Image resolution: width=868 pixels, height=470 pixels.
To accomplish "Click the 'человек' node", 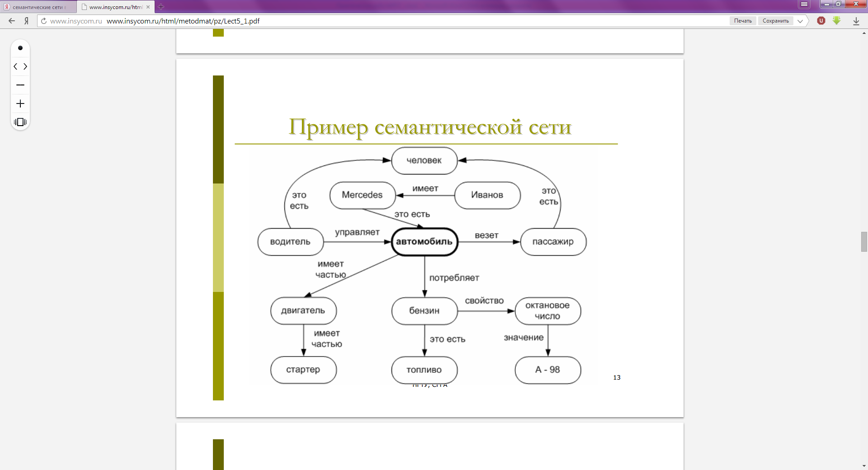I will [424, 160].
